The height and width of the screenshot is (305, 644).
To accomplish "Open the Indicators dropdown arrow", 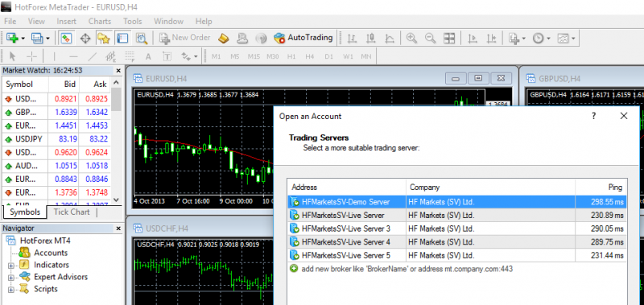I will (524, 39).
